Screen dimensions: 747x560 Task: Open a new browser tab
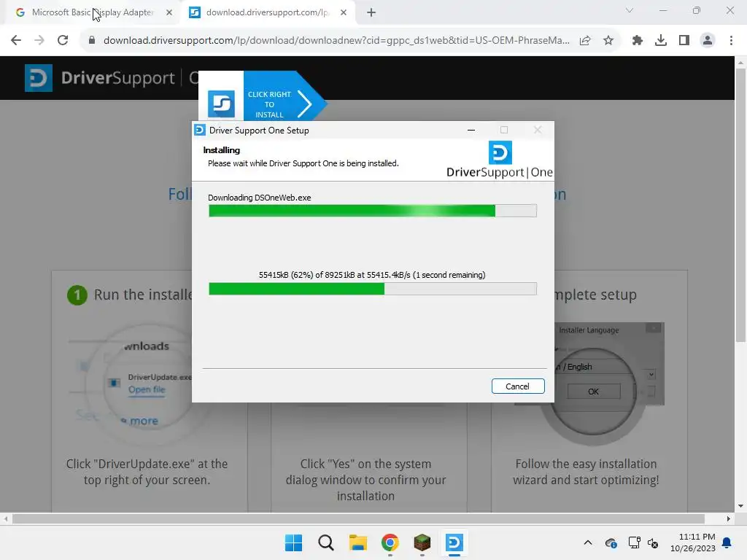tap(371, 13)
